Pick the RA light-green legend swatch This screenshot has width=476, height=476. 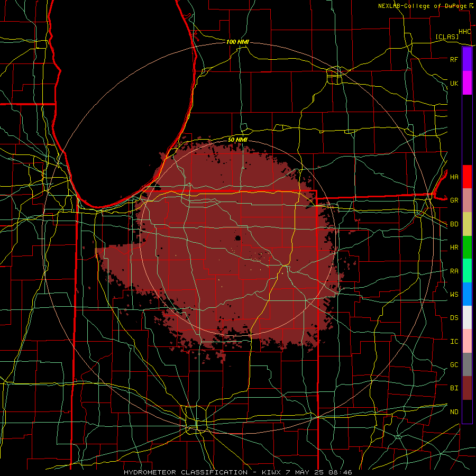click(x=467, y=271)
